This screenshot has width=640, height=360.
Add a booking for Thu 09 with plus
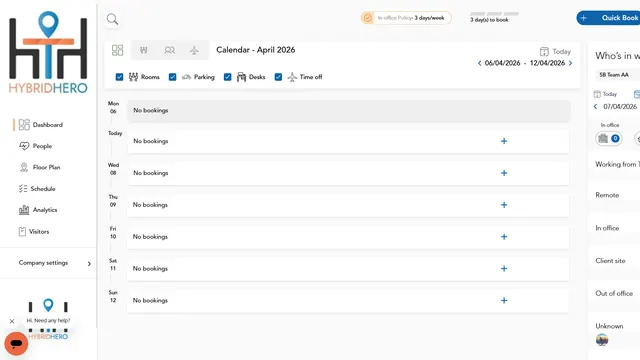[504, 205]
